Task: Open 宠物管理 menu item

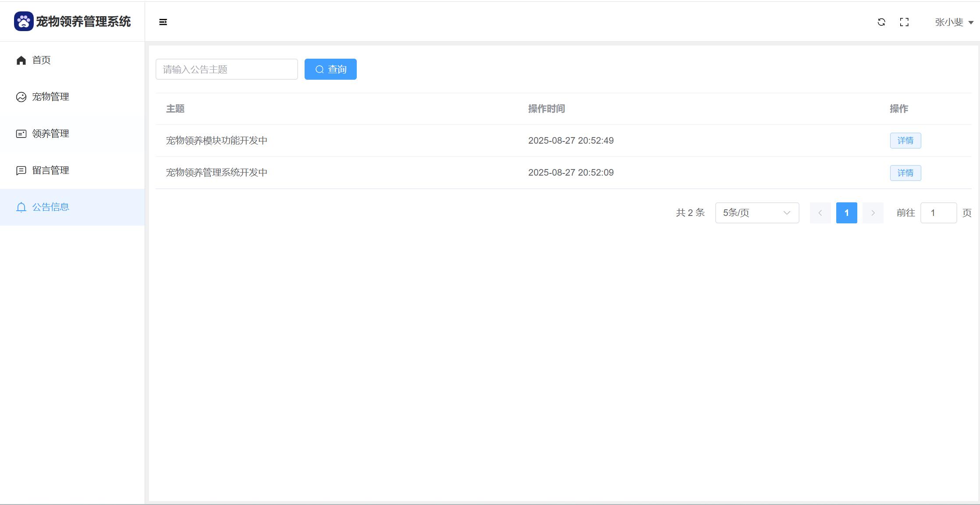Action: coord(51,97)
